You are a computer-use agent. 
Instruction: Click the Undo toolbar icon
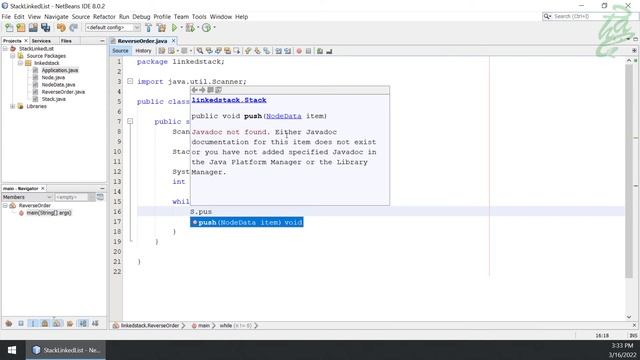coord(61,28)
